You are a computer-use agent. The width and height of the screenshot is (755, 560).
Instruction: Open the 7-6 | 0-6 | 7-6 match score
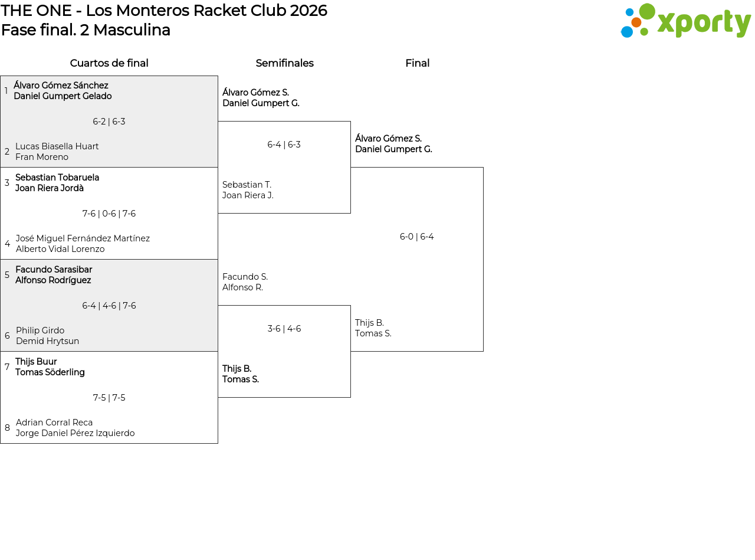click(109, 214)
